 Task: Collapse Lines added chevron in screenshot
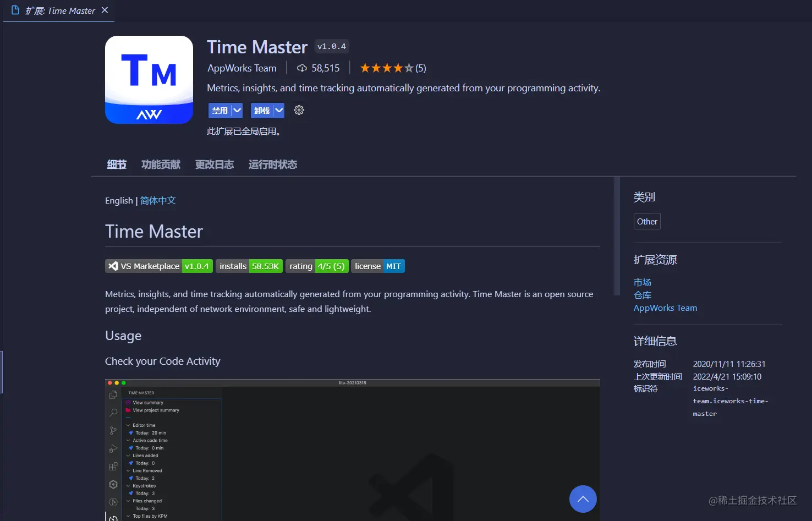click(x=128, y=456)
